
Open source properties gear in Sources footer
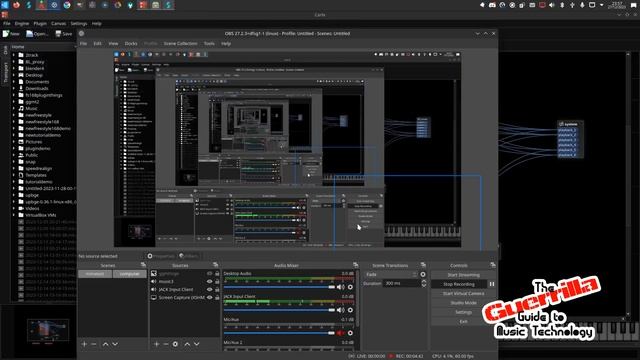(x=175, y=344)
